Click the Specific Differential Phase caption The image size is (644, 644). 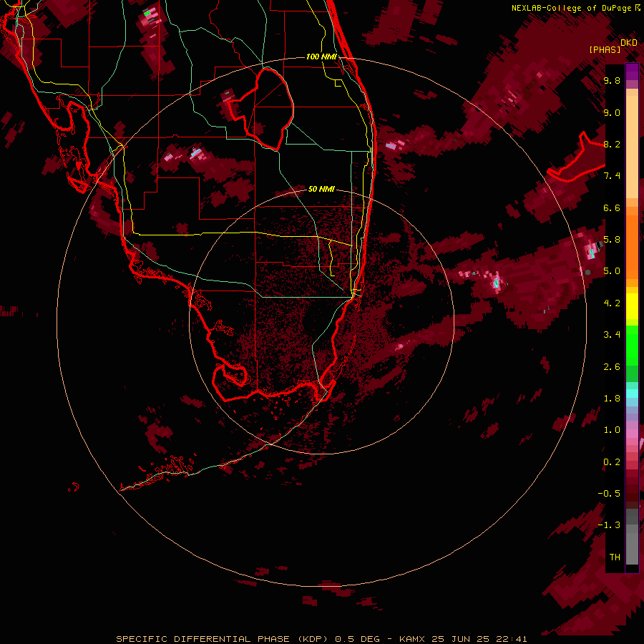pyautogui.click(x=321, y=639)
